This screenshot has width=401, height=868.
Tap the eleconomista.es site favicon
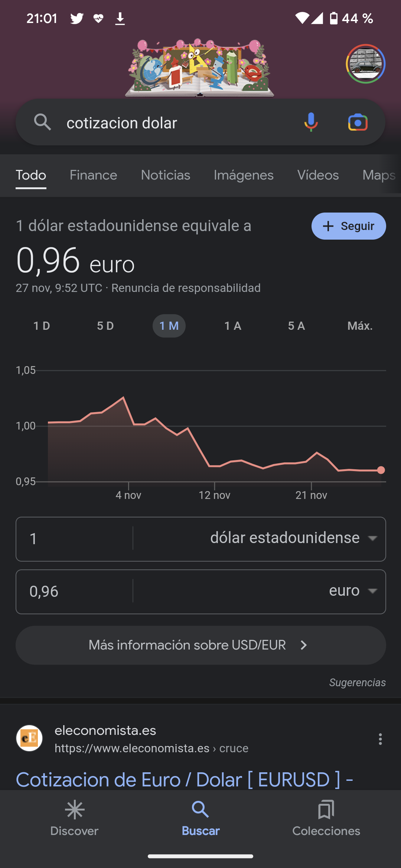(29, 738)
